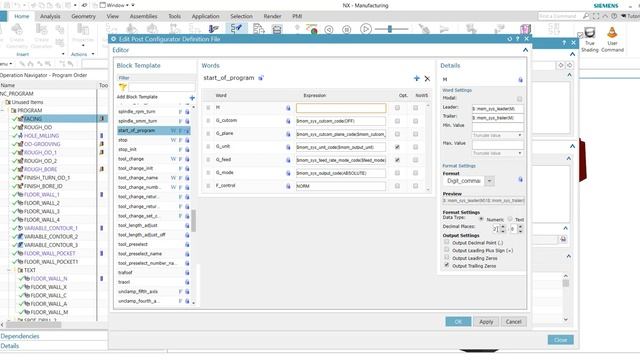The image size is (640, 360).
Task: Click the search magnifier in command finder
Action: point(586,16)
